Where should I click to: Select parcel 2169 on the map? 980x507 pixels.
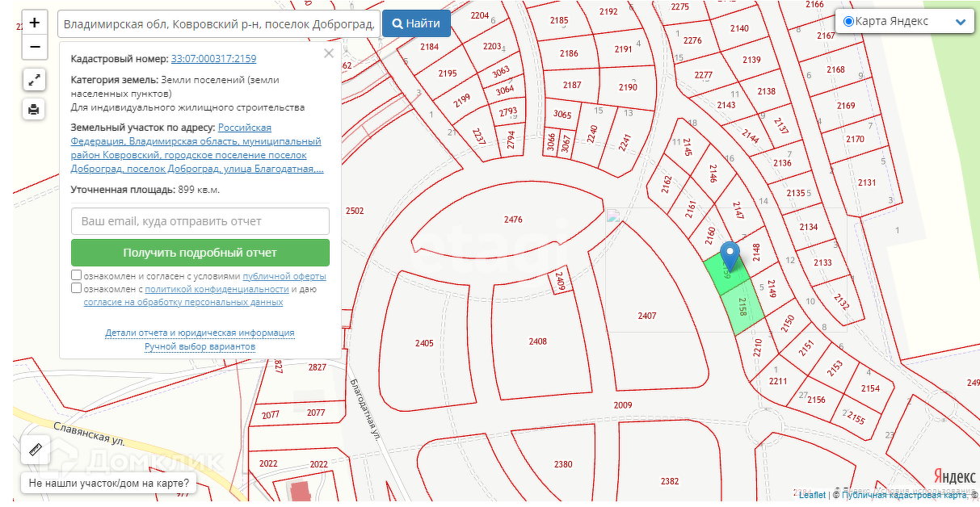[x=846, y=106]
